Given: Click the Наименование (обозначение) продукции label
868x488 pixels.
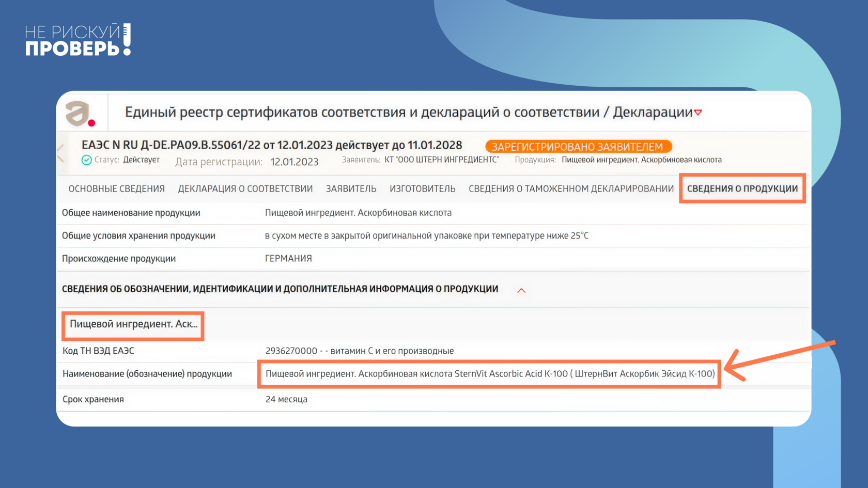Looking at the screenshot, I should (x=147, y=374).
